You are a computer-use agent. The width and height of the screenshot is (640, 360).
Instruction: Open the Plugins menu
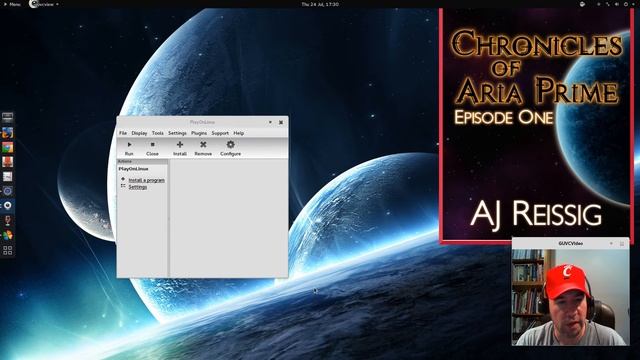coord(199,133)
